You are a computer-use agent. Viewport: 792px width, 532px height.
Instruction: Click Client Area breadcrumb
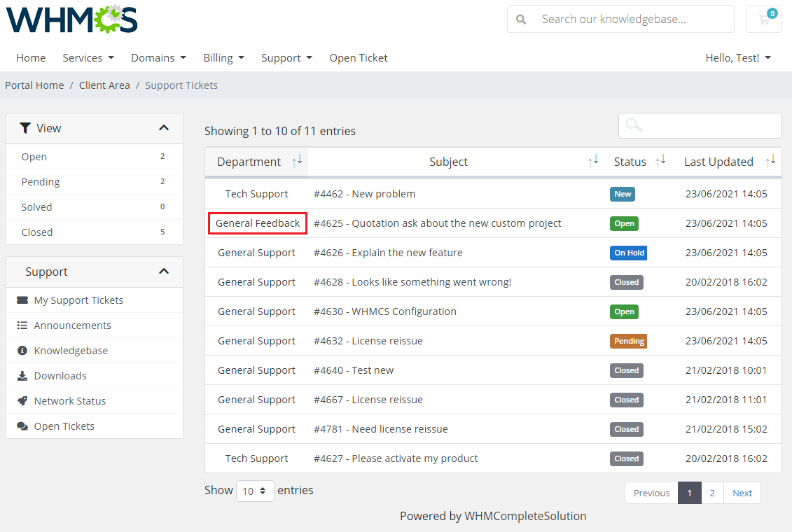[104, 85]
